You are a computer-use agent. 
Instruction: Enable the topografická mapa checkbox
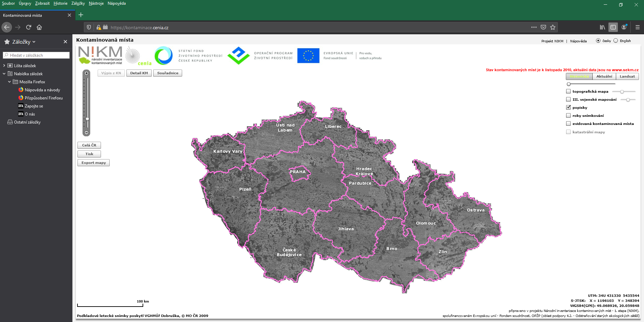click(x=568, y=91)
